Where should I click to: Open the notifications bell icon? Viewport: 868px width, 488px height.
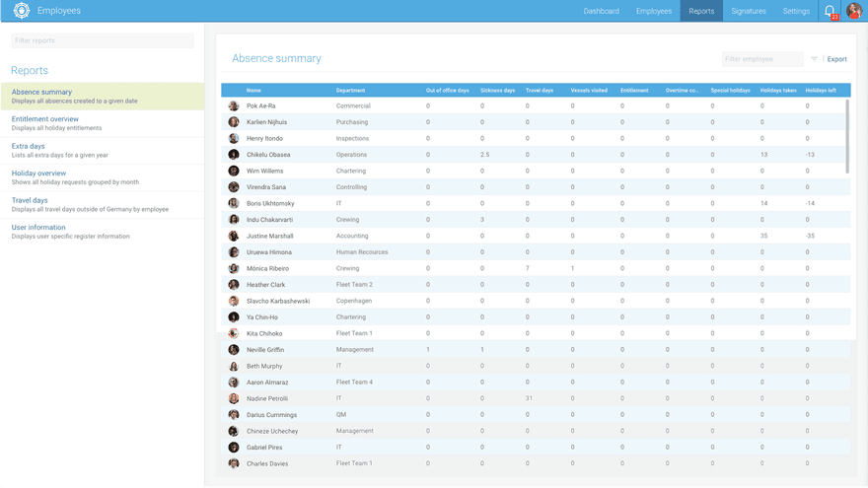click(830, 11)
